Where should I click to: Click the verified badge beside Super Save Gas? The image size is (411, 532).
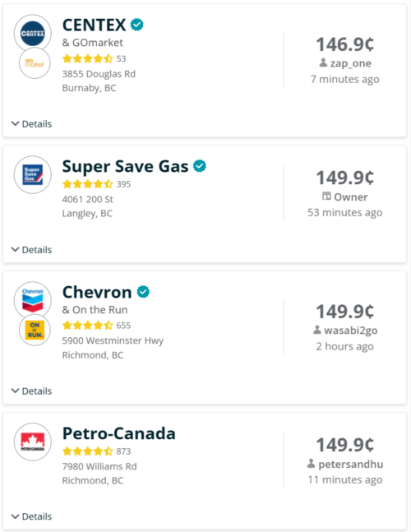tap(200, 166)
